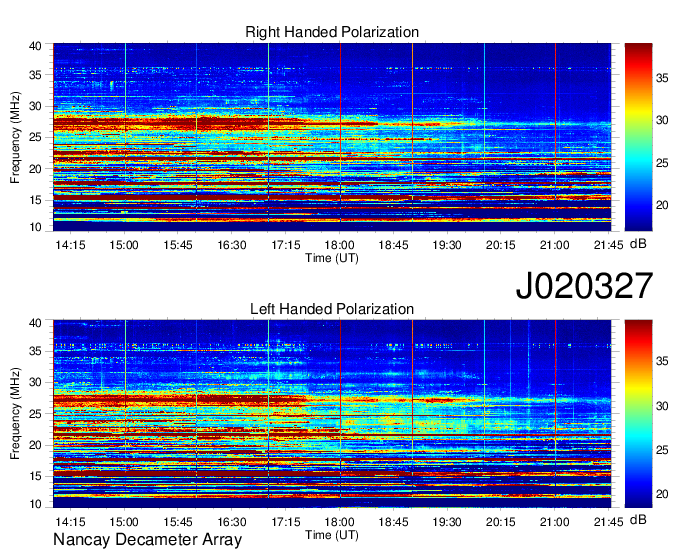Click the "Frequency (MHz)" axis label of the Right Handed plot
This screenshot has height=552, width=680.
15,137
